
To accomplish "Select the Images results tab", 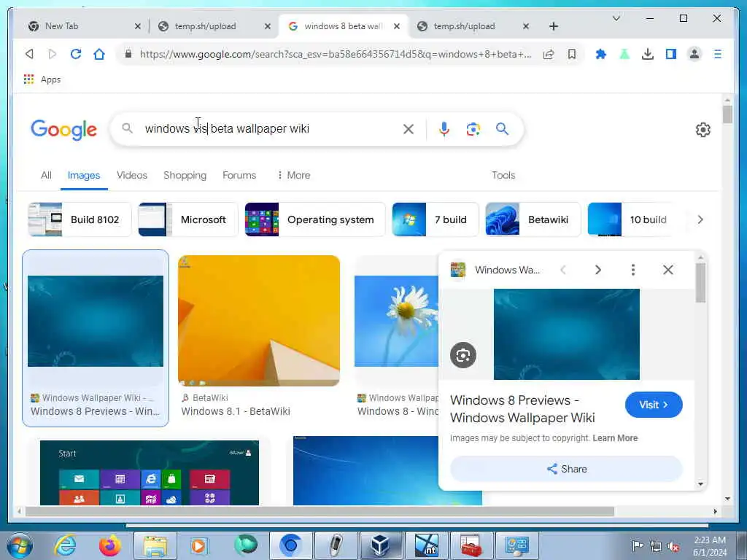I will (x=84, y=175).
